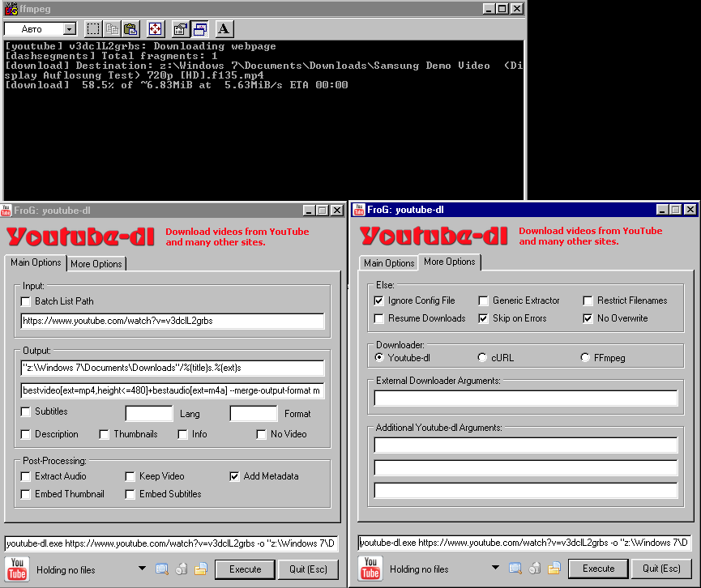
Task: Click the External Downloader Arguments field
Action: pyautogui.click(x=526, y=398)
